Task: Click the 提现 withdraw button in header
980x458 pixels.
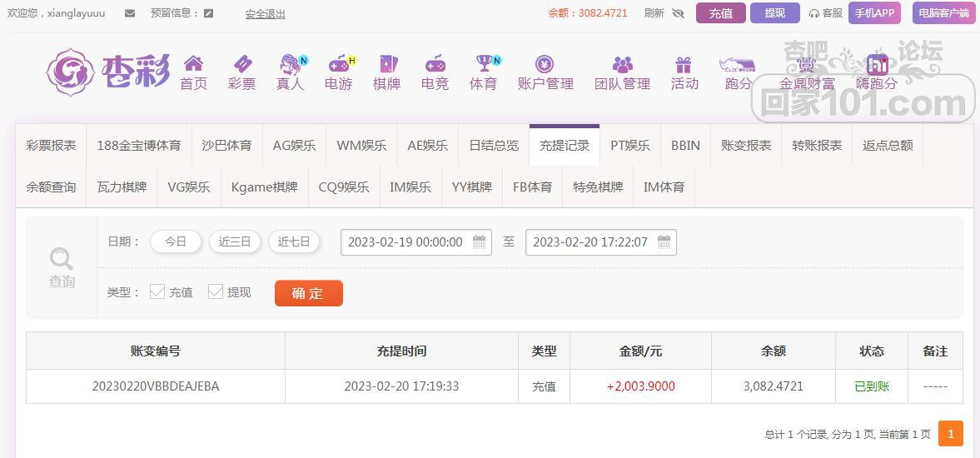Action: [775, 13]
